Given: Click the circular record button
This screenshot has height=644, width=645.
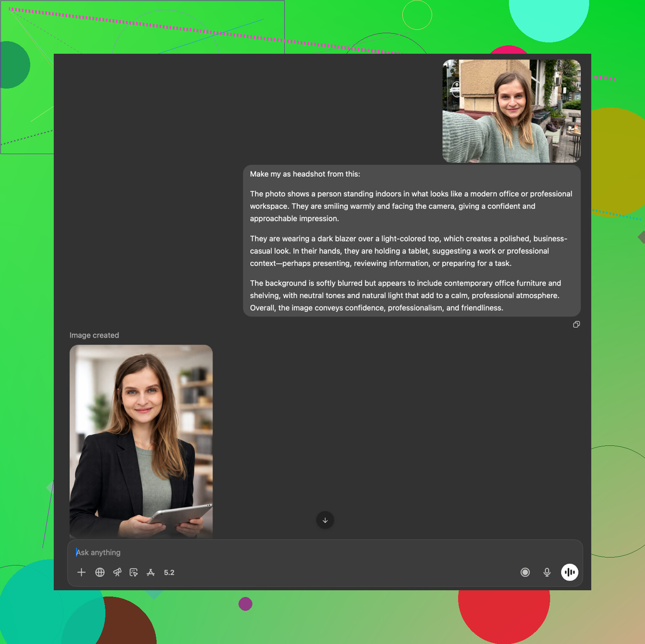Looking at the screenshot, I should click(525, 572).
